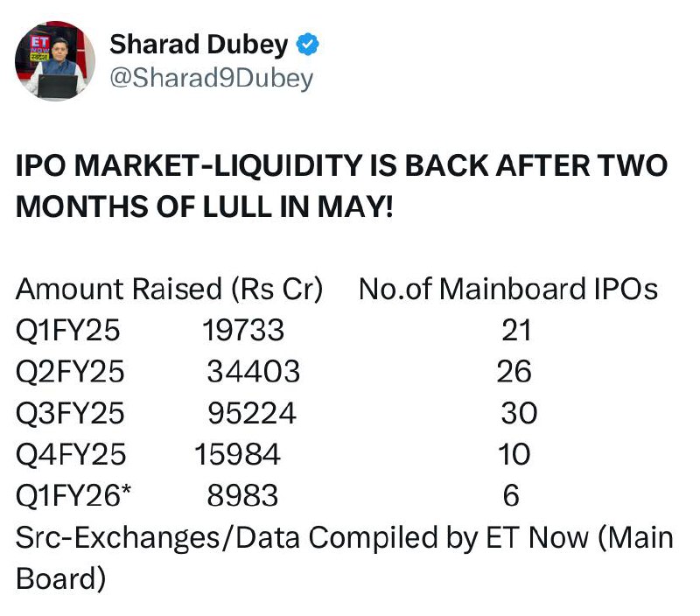Image resolution: width=700 pixels, height=616 pixels.
Task: Click the @Sharad9Dubey handle
Action: coord(211,79)
